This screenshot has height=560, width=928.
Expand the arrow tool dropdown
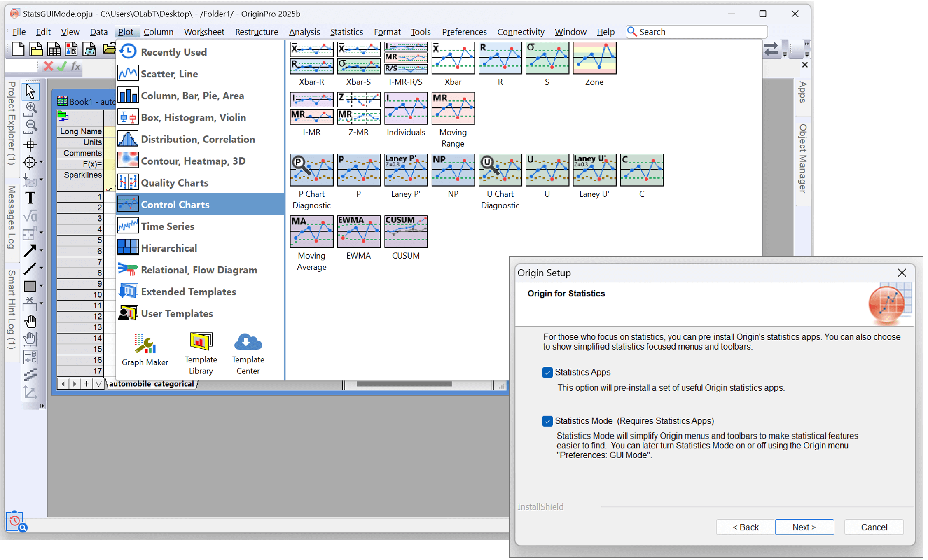point(41,250)
